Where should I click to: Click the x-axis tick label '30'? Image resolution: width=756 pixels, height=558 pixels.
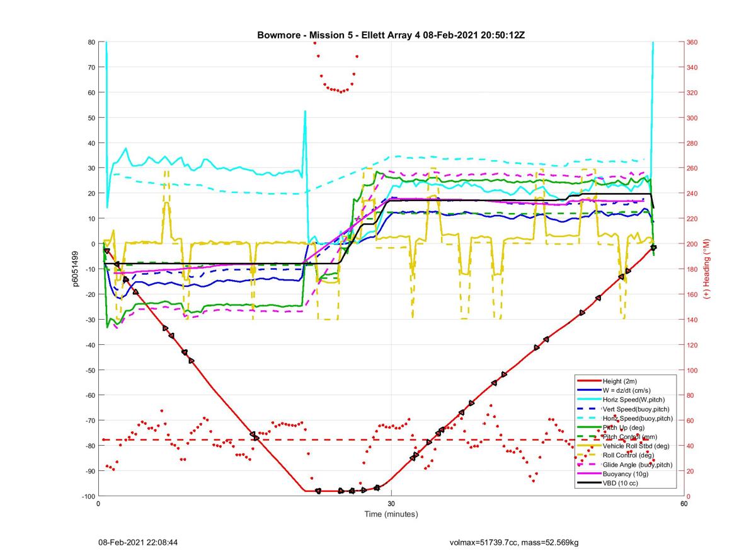[x=391, y=504]
